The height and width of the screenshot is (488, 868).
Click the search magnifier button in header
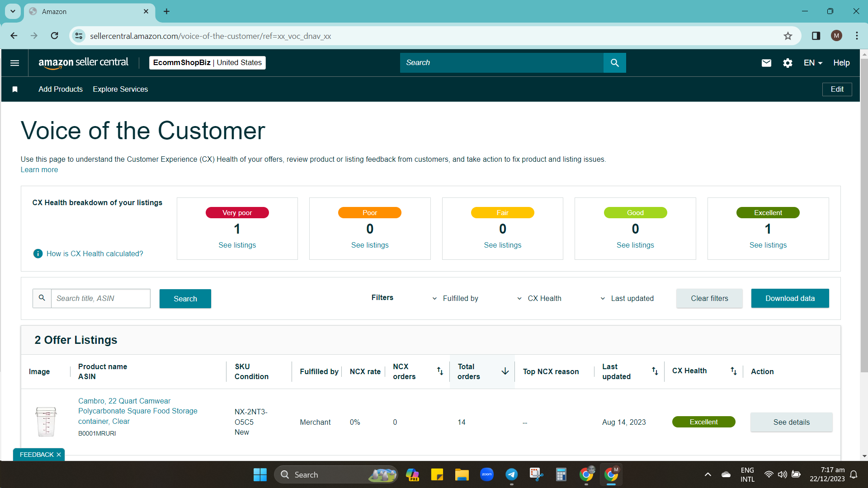pos(614,63)
